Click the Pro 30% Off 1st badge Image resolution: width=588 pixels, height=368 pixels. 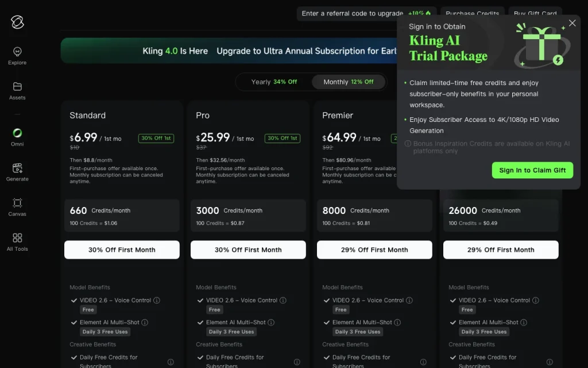tap(283, 138)
